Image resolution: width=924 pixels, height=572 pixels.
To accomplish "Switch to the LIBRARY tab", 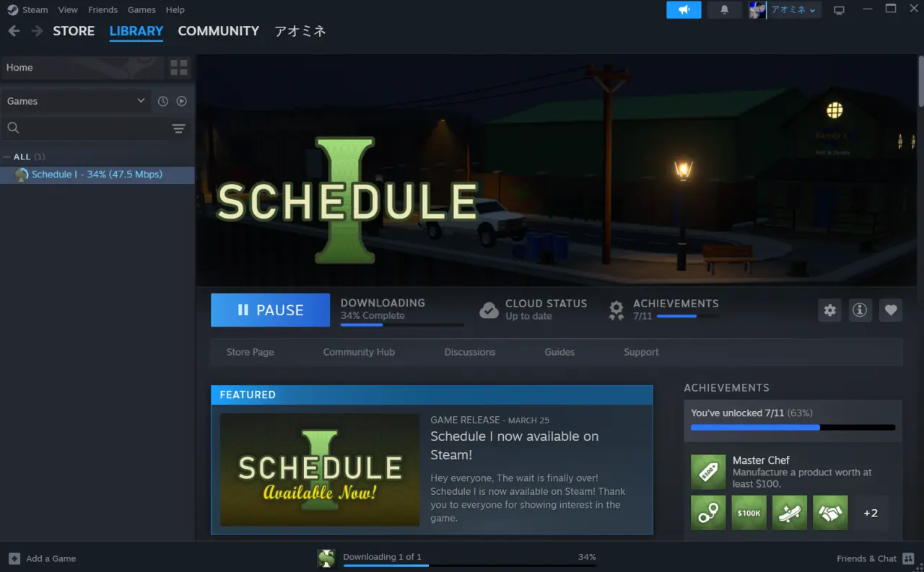I will click(136, 31).
